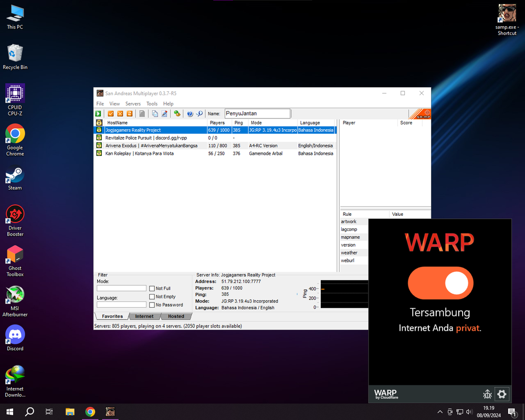Click the Refresh Server orange icon
The width and height of the screenshot is (525, 420).
tap(130, 114)
